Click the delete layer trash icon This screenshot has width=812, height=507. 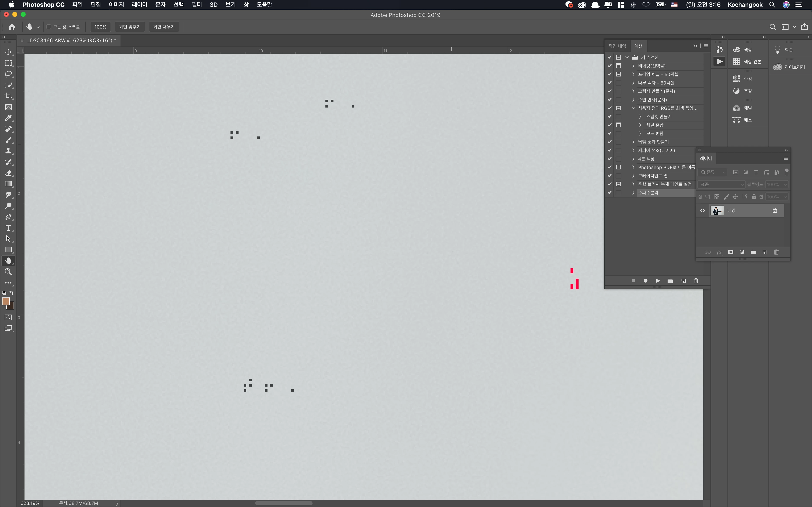(776, 252)
